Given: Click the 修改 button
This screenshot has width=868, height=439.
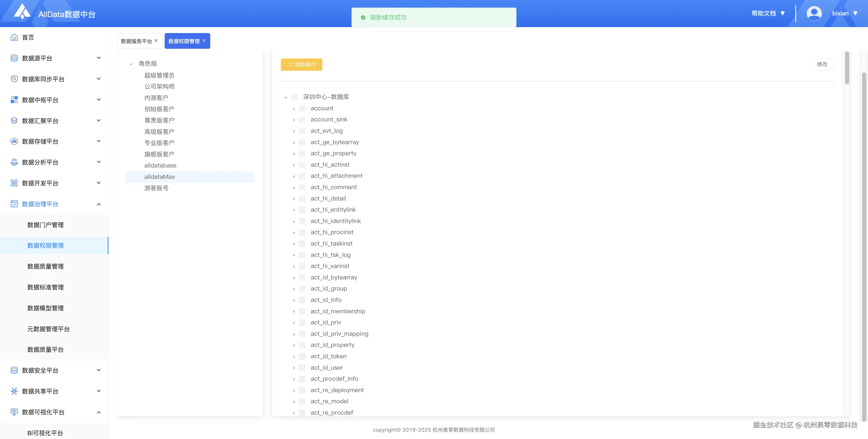Looking at the screenshot, I should (822, 64).
